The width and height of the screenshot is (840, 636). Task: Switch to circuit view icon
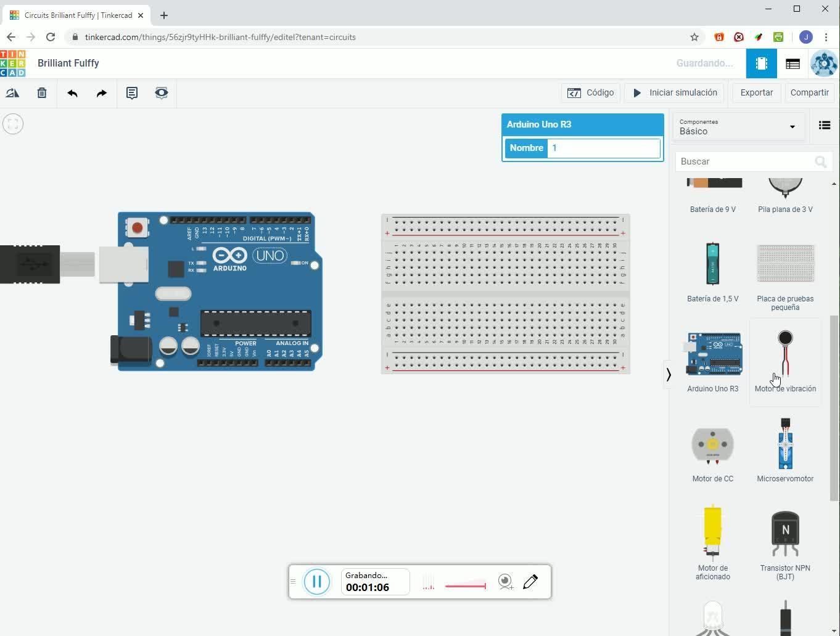click(762, 63)
